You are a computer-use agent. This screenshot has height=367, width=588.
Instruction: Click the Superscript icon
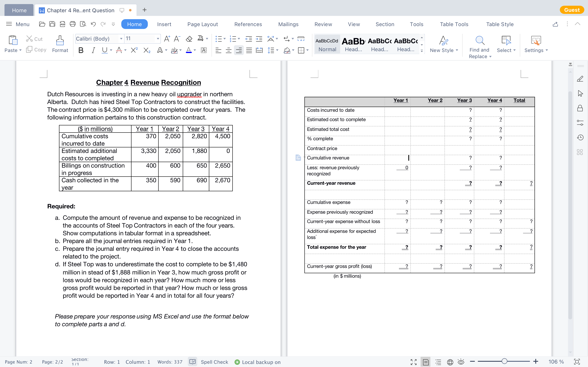tap(134, 50)
